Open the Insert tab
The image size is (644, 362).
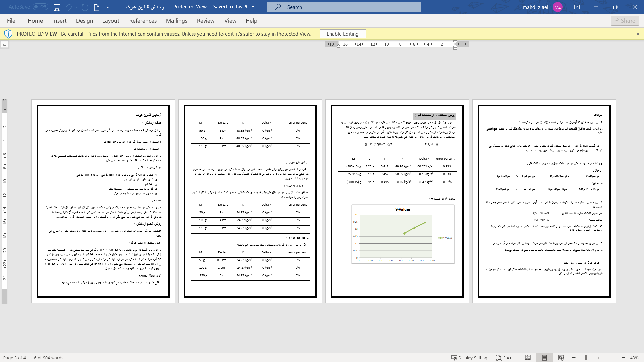pos(59,21)
